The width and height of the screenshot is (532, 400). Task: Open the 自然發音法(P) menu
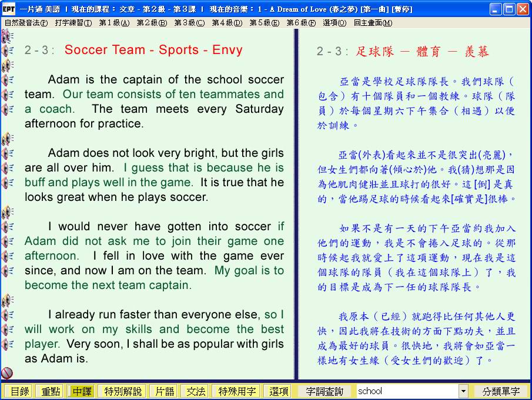26,23
